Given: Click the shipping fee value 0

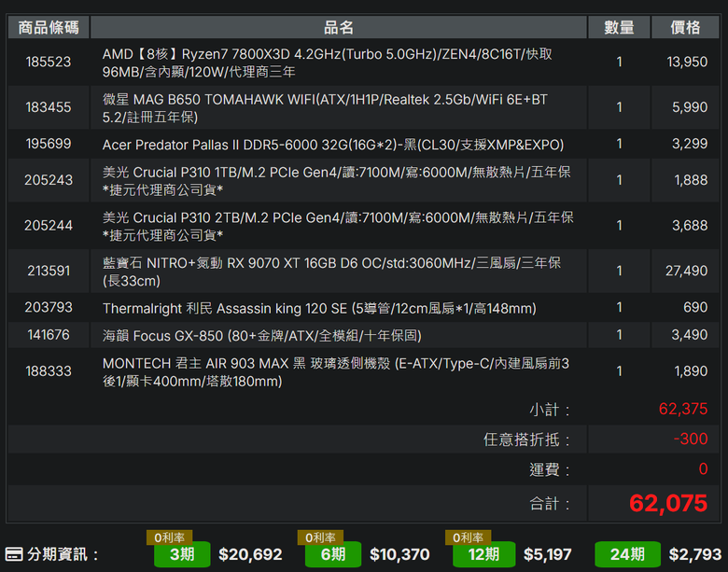Looking at the screenshot, I should pos(703,468).
